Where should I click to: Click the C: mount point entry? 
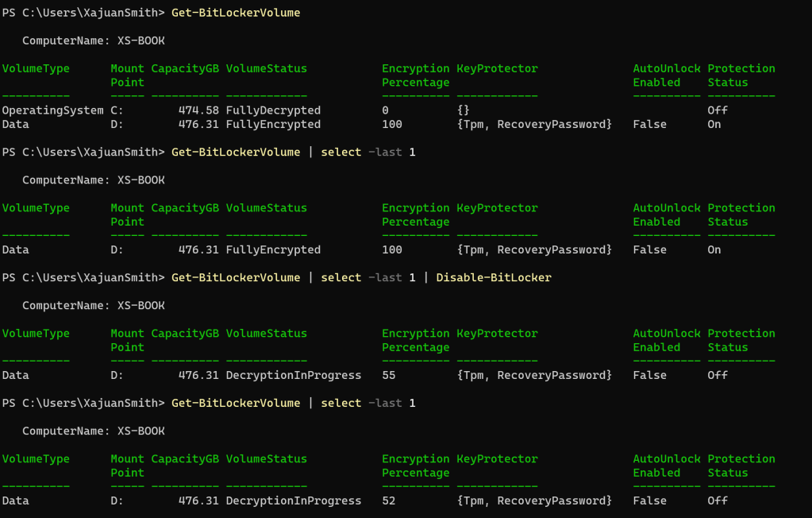(x=117, y=110)
